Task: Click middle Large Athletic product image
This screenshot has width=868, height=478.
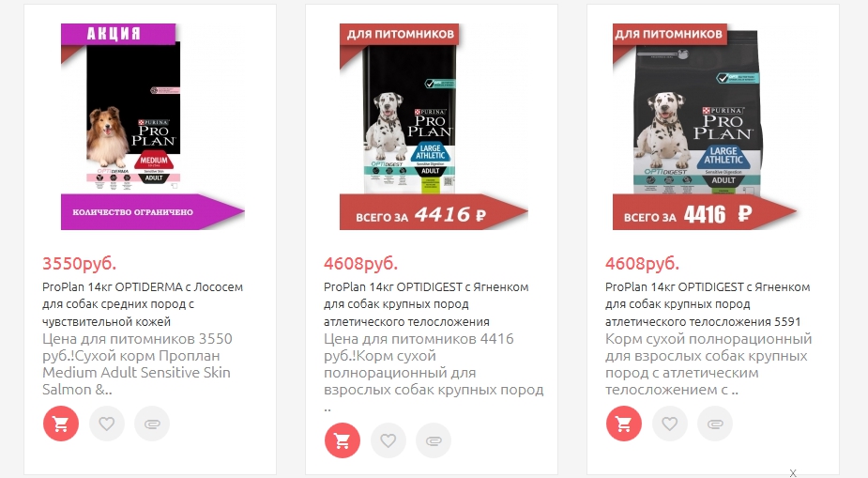Action: (x=434, y=126)
